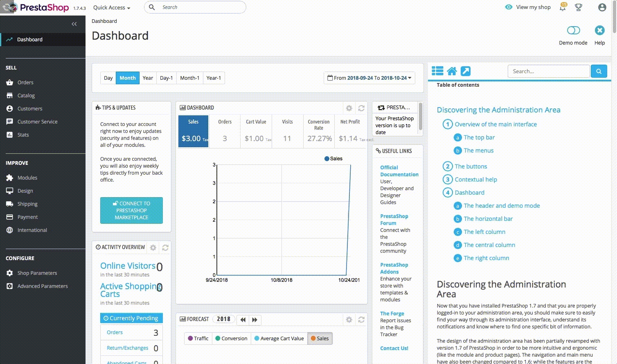Screen dimensions: 617x364
Task: Select the Year-1 period tab
Action: click(x=214, y=78)
